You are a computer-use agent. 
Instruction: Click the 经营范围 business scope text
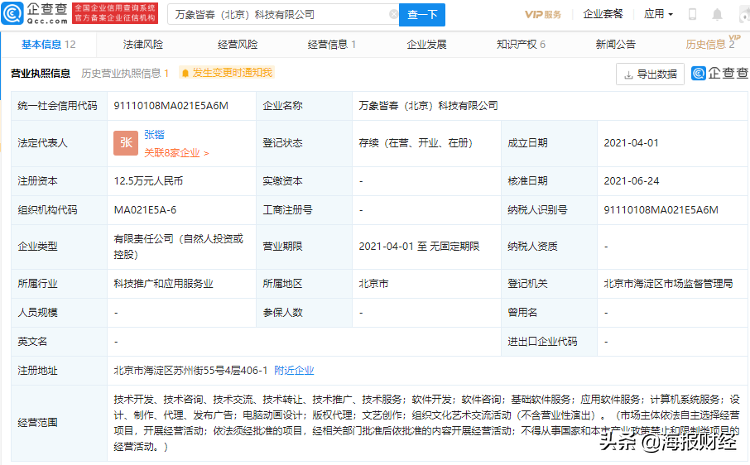point(427,423)
